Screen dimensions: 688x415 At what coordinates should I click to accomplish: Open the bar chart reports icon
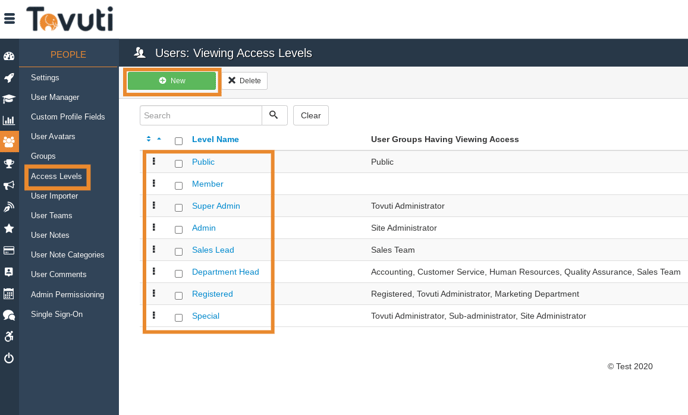(9, 121)
